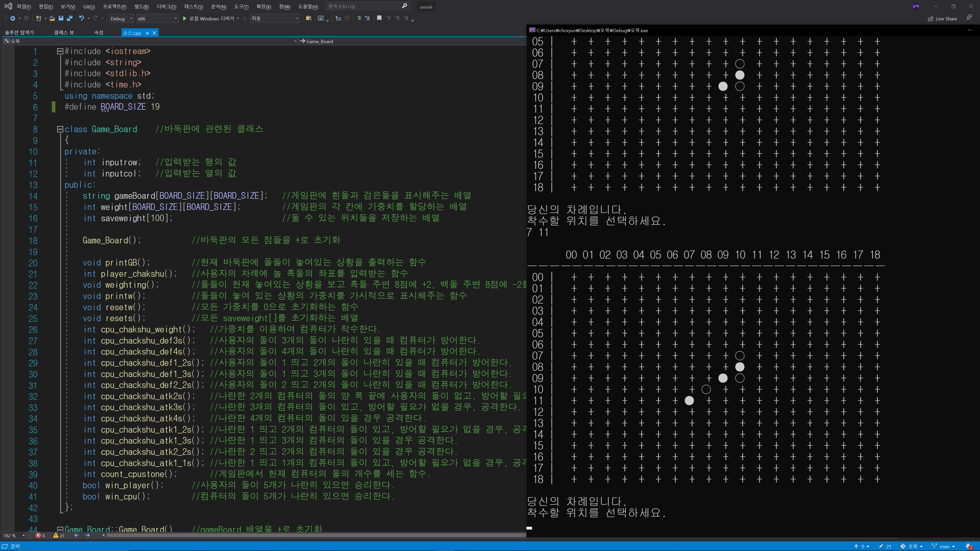Click the Save All icon

click(69, 18)
